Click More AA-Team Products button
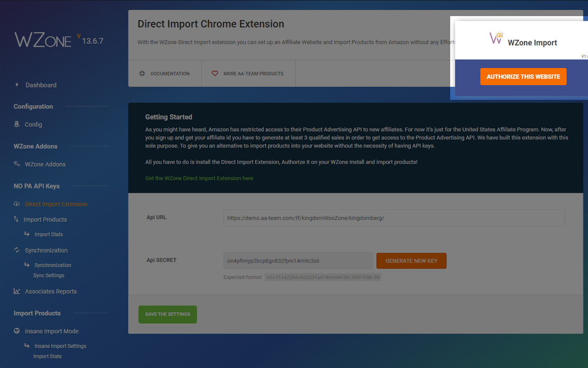Viewport: 588px width, 368px height. click(x=249, y=74)
